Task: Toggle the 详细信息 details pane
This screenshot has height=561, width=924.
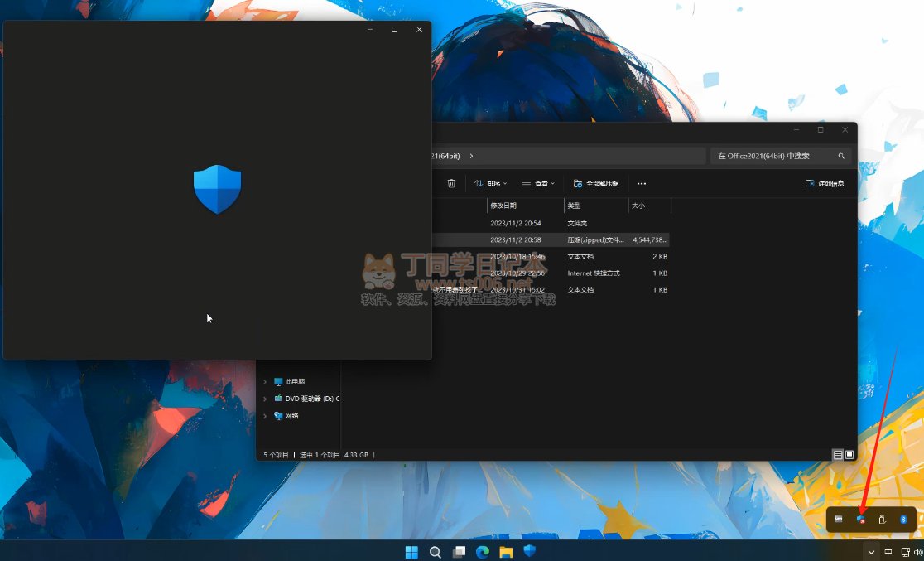Action: click(x=825, y=183)
